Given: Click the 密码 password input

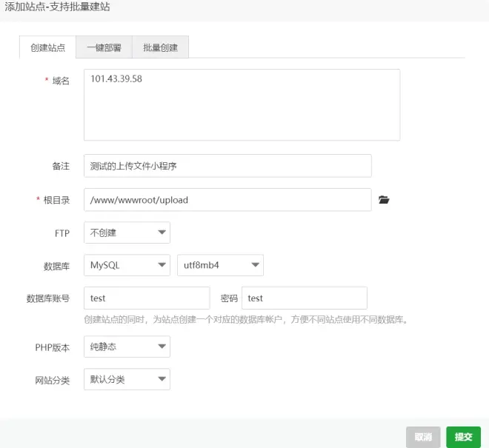Looking at the screenshot, I should coord(305,298).
